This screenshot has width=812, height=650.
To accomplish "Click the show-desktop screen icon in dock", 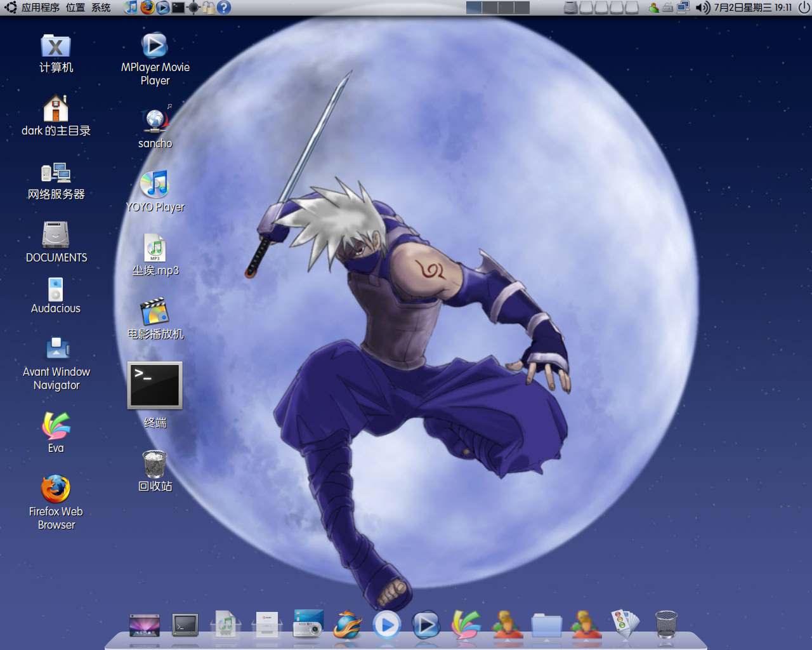I will pos(145,625).
